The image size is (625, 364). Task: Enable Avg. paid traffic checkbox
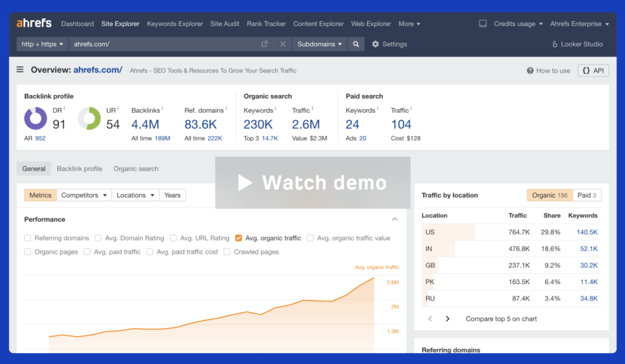coord(87,252)
